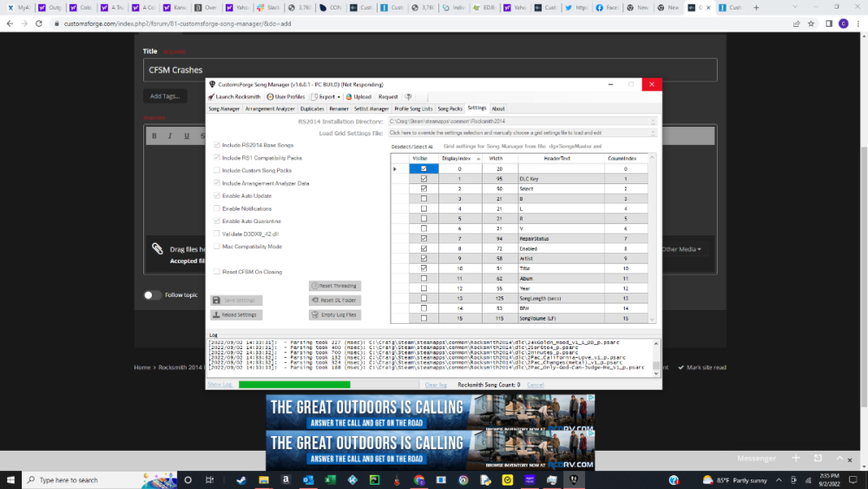Switch to the Arrangement Analyzer tab
The height and width of the screenshot is (489, 868).
(270, 109)
